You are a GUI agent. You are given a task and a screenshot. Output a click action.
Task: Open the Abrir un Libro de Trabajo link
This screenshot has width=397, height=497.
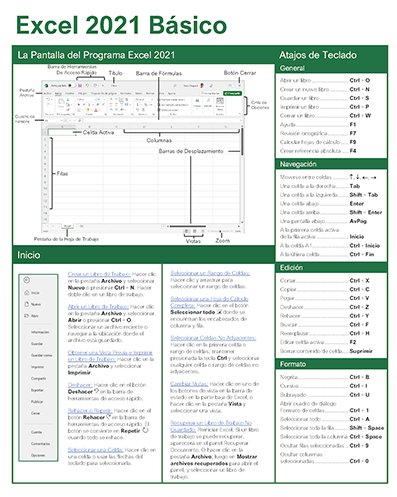click(98, 306)
